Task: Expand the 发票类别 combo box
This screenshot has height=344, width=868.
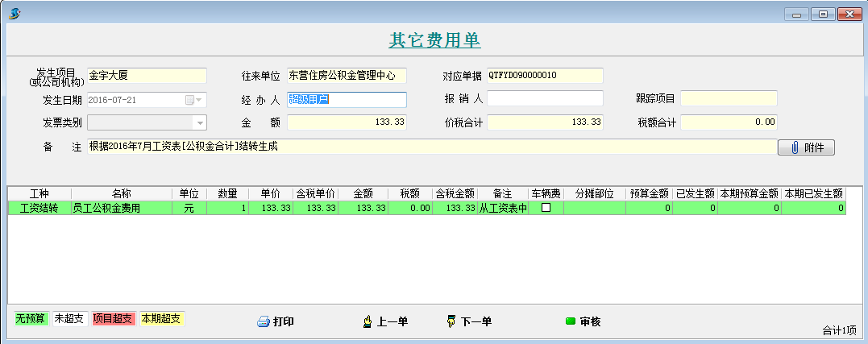Action: [x=198, y=122]
